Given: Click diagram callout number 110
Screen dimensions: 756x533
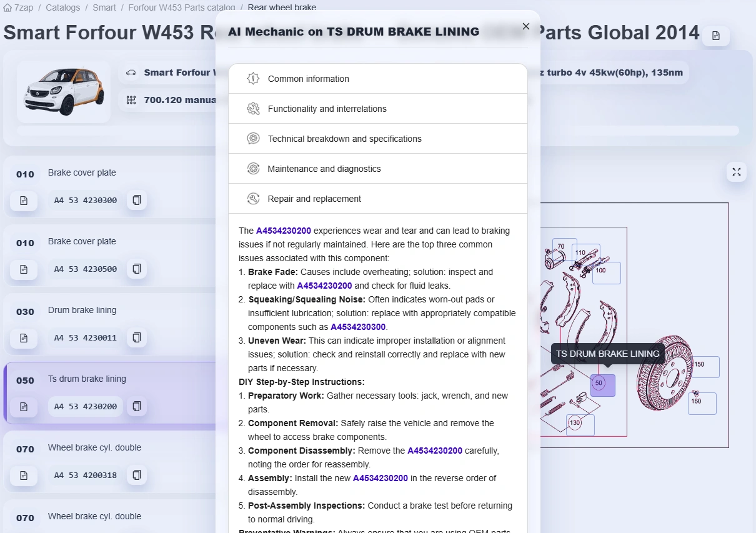Looking at the screenshot, I should coord(585,254).
